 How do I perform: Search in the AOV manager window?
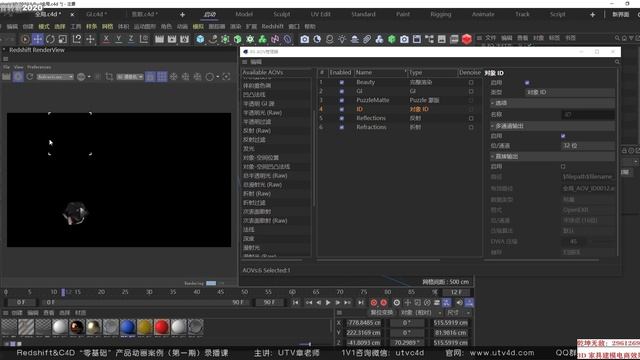click(617, 62)
